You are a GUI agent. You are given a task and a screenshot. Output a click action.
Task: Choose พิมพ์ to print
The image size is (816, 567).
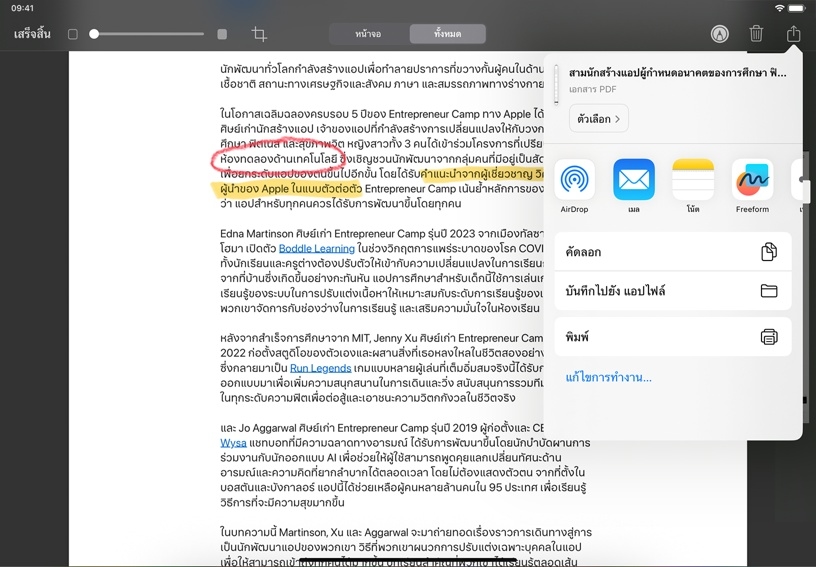[x=672, y=336]
